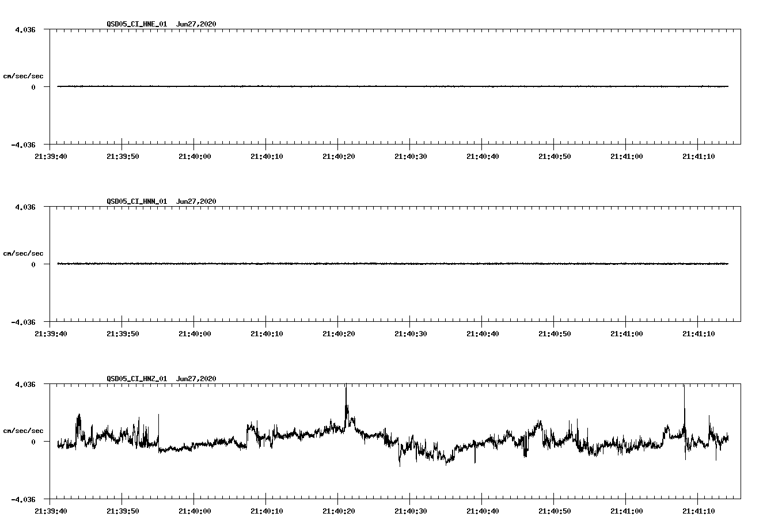Click the cm/sec/sec unit label of HNZ plot
The width and height of the screenshot is (782, 532).
point(23,431)
